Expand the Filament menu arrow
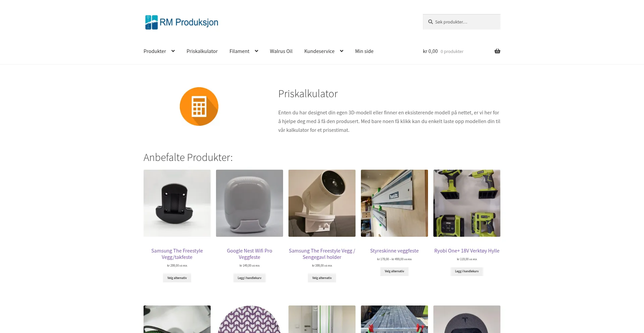644x333 pixels. [x=257, y=51]
